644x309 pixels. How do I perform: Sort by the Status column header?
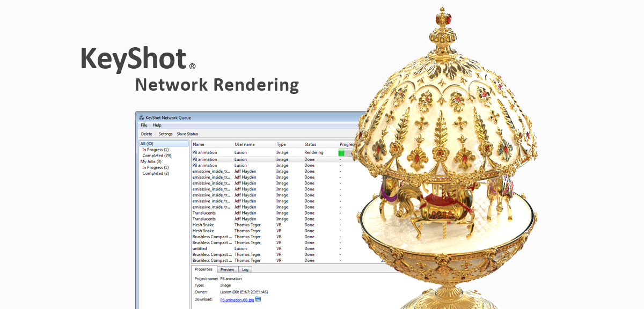tap(320, 144)
